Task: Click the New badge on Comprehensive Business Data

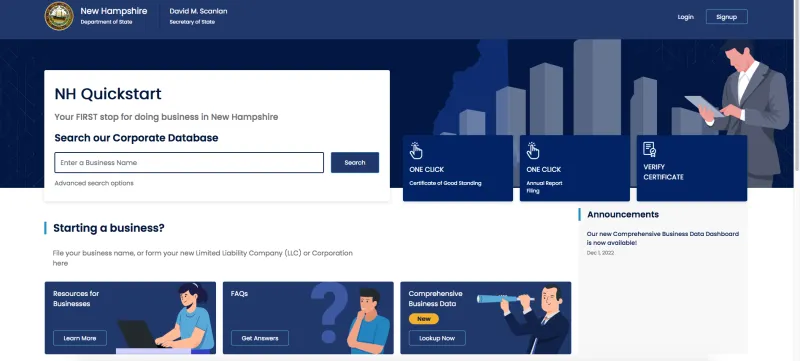Action: 423,319
